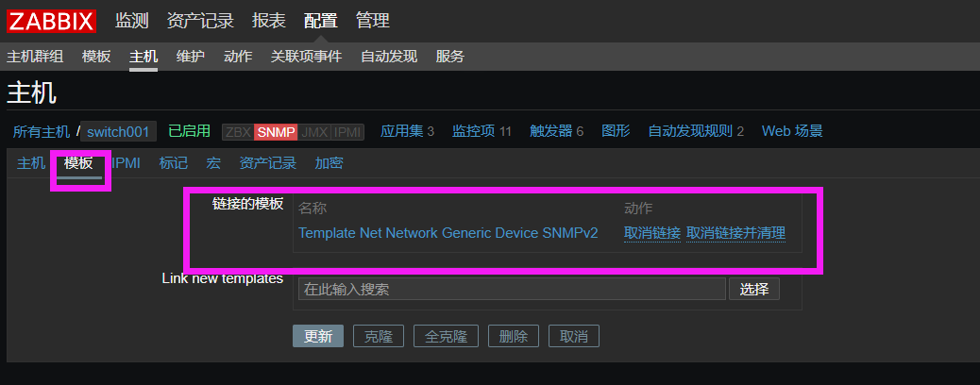Open the 配置 top menu
The height and width of the screenshot is (385, 980).
coord(321,21)
